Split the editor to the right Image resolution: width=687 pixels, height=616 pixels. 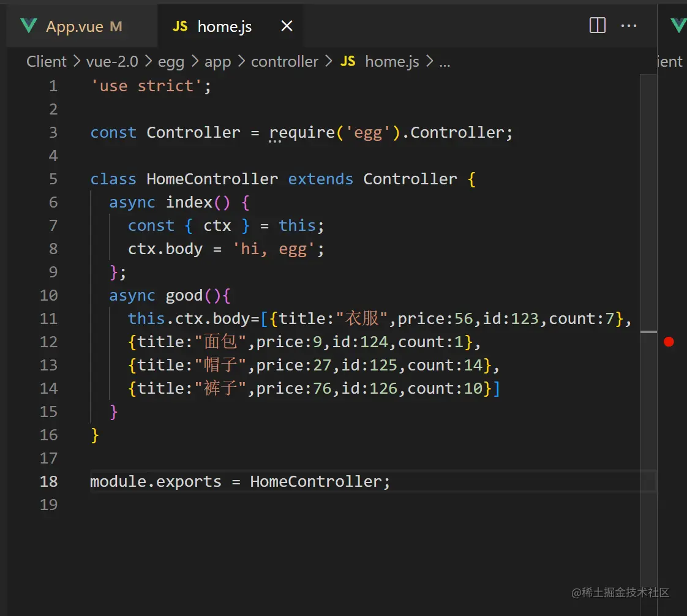click(x=598, y=25)
